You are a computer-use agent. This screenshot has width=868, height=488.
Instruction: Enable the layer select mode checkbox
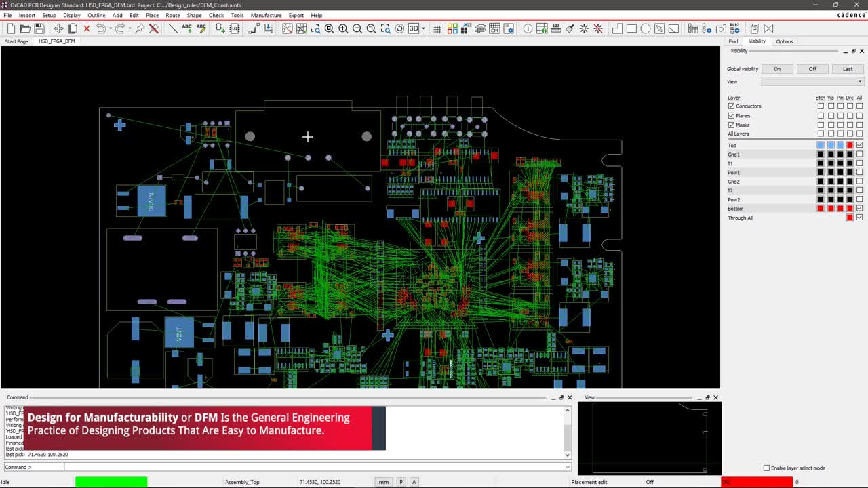point(766,468)
